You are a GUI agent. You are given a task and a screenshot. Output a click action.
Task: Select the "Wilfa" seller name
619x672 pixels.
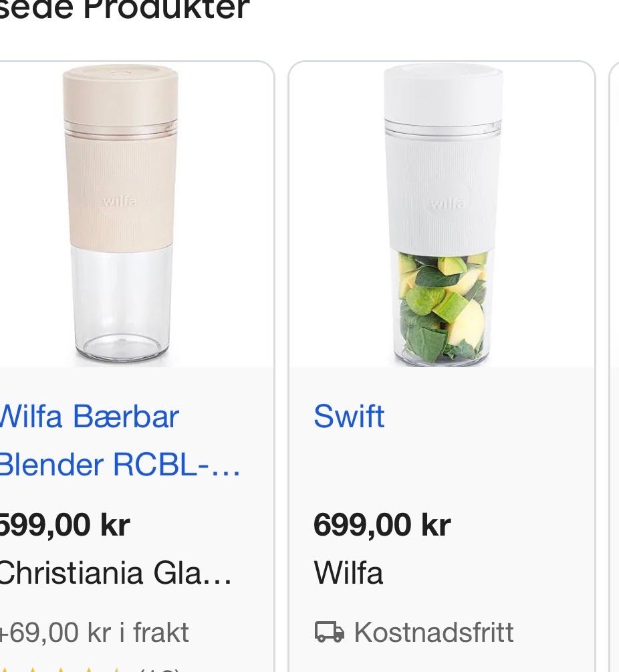coord(348,572)
